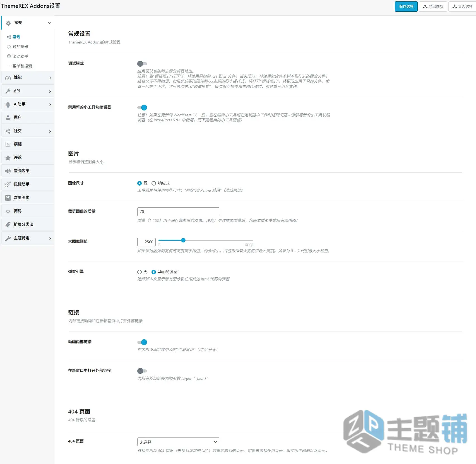Click the 大图像阈值 number field showing 2560

pos(146,242)
